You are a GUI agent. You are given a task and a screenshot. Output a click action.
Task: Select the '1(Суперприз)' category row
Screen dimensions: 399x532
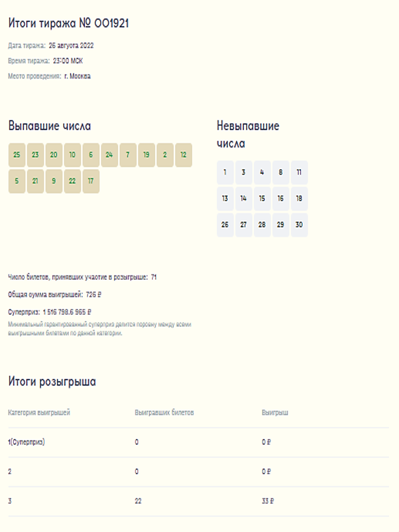27,442
